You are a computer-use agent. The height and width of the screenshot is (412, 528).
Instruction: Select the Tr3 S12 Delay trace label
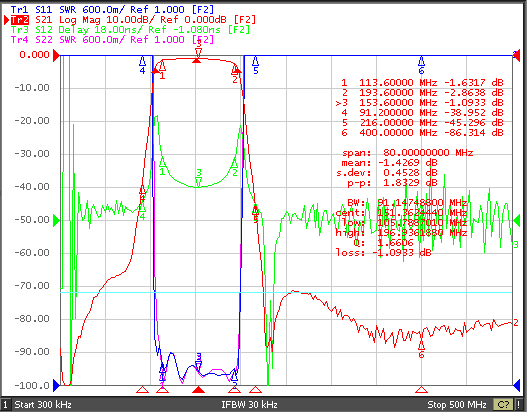130,30
